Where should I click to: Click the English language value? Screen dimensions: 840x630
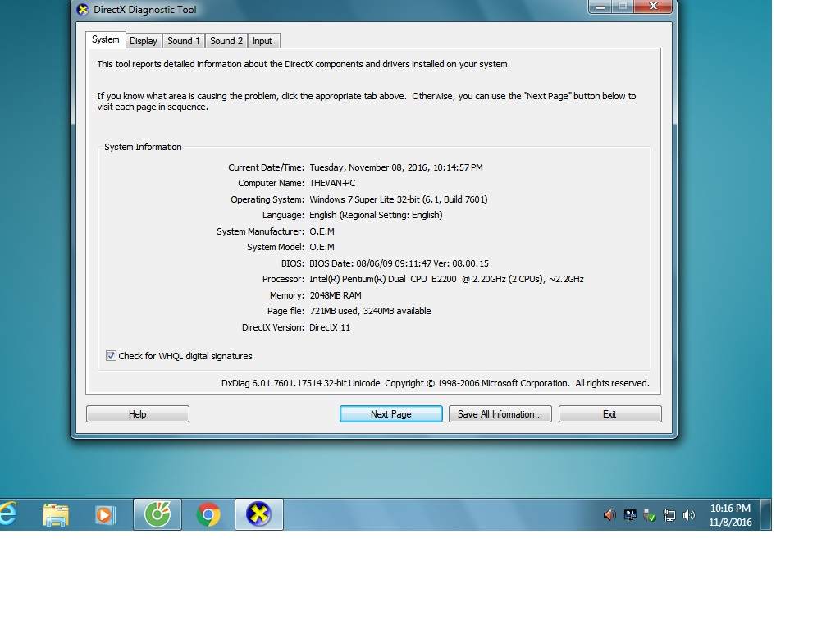[x=376, y=216]
